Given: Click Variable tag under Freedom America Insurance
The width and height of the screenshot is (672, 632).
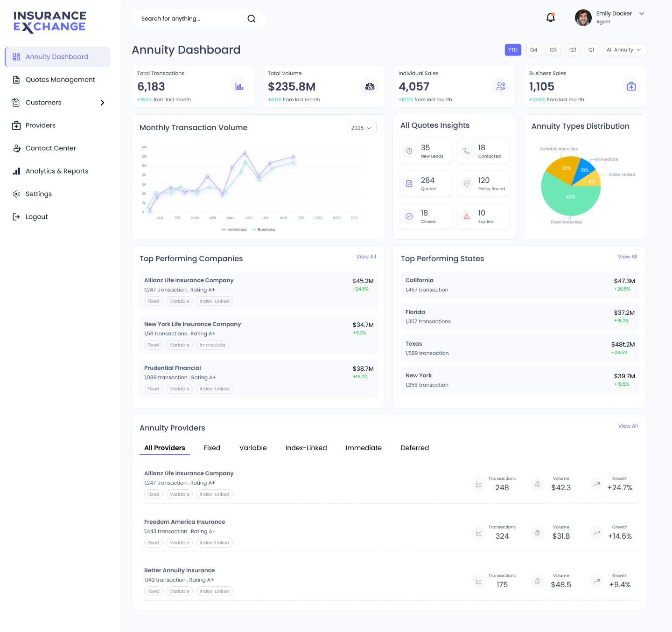Looking at the screenshot, I should pyautogui.click(x=180, y=543).
